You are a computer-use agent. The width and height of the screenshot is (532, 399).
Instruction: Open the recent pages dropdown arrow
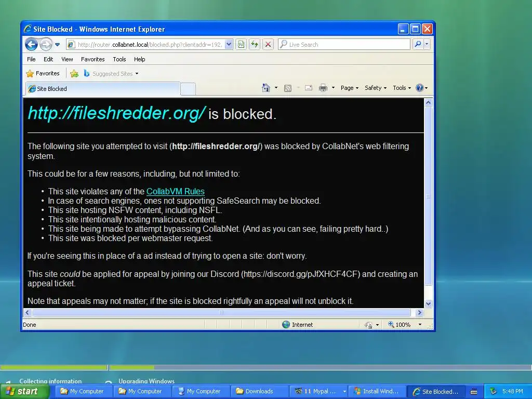pyautogui.click(x=57, y=45)
